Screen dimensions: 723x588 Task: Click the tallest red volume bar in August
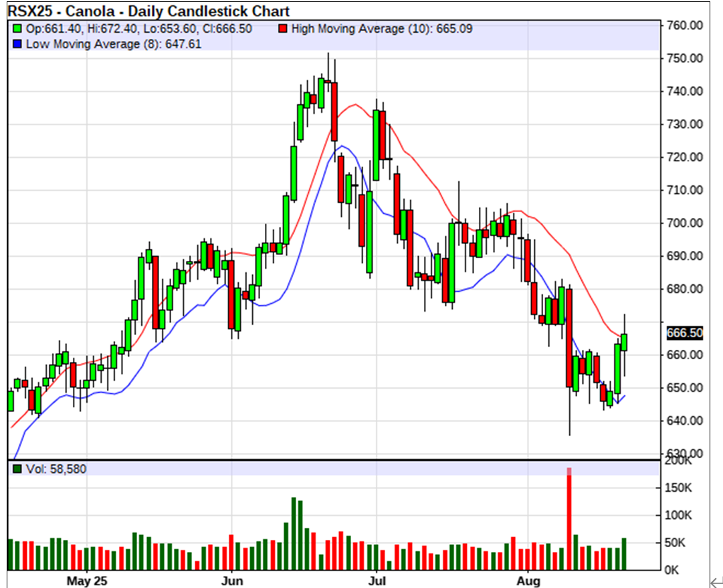pyautogui.click(x=569, y=519)
